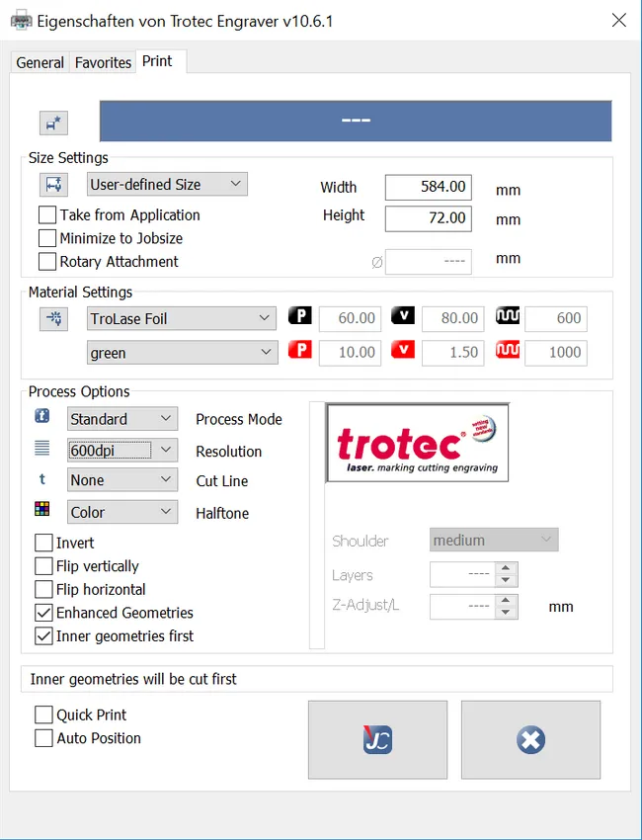Click the Width input field
This screenshot has height=840, width=642.
pos(429,188)
